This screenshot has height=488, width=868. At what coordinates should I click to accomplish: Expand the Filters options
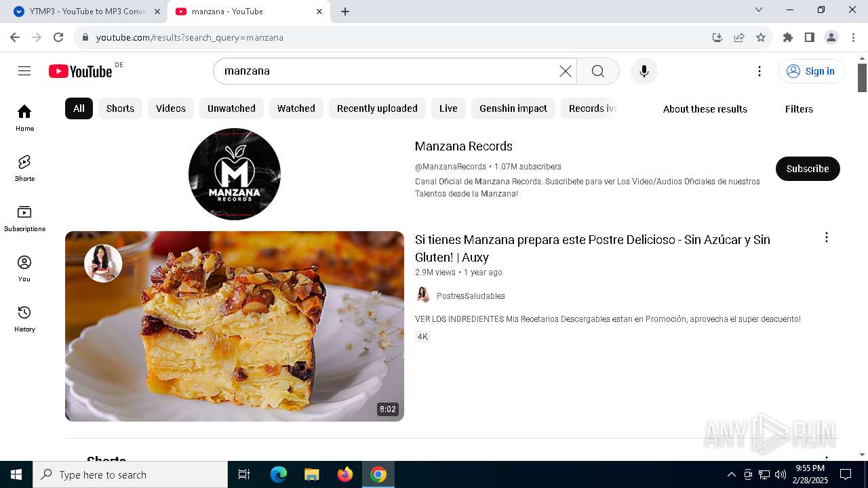tap(799, 109)
